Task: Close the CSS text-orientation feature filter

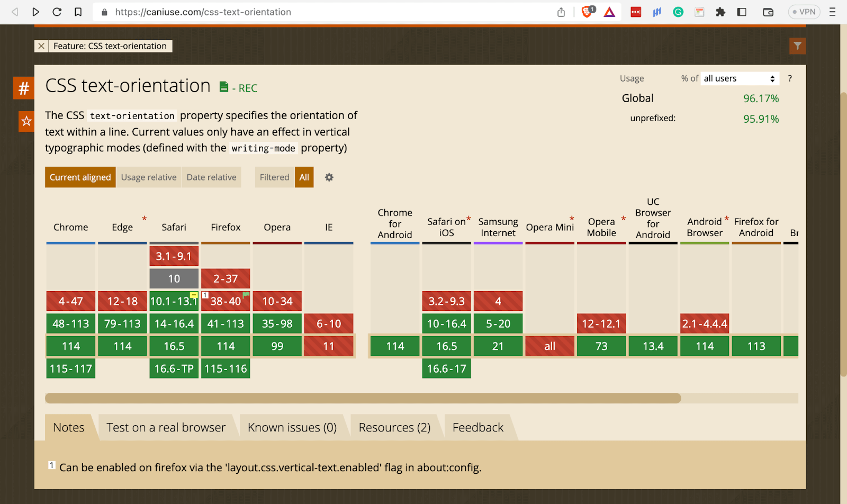Action: [x=41, y=46]
